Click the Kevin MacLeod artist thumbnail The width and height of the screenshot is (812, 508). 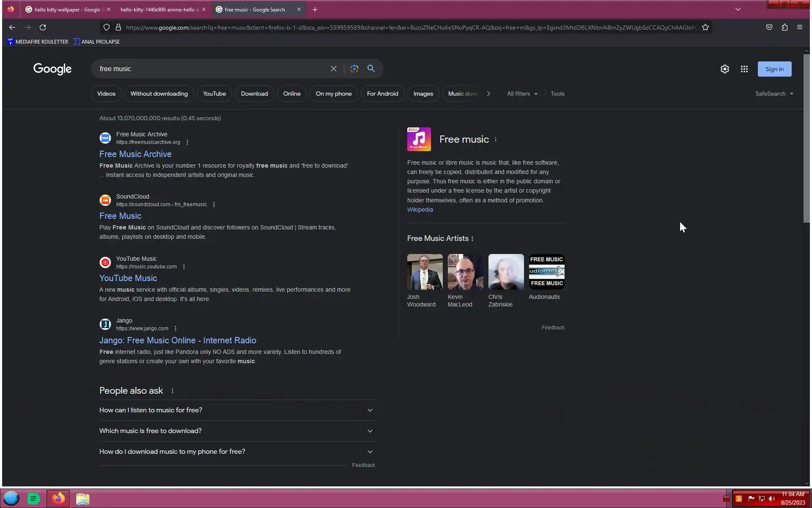pos(465,272)
